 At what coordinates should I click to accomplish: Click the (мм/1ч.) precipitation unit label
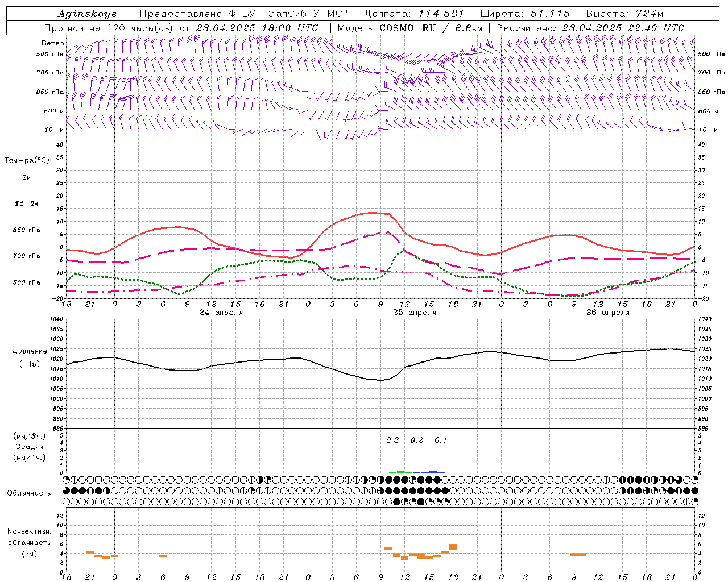tap(30, 458)
